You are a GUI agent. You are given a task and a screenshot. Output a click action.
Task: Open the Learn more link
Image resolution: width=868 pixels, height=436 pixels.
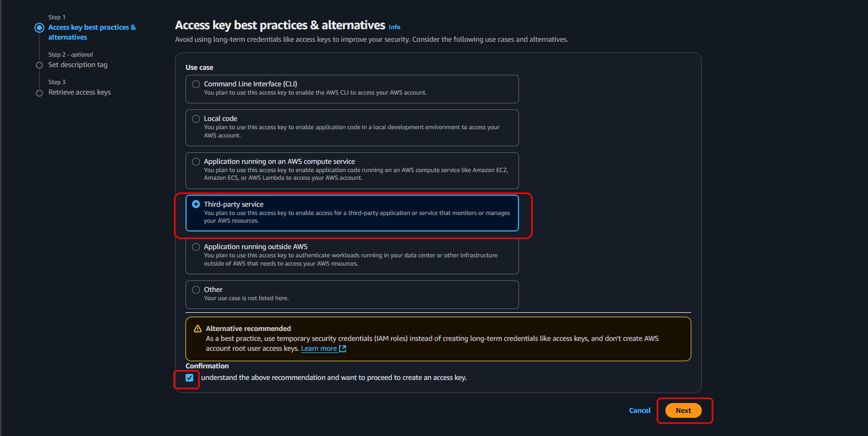click(x=318, y=348)
